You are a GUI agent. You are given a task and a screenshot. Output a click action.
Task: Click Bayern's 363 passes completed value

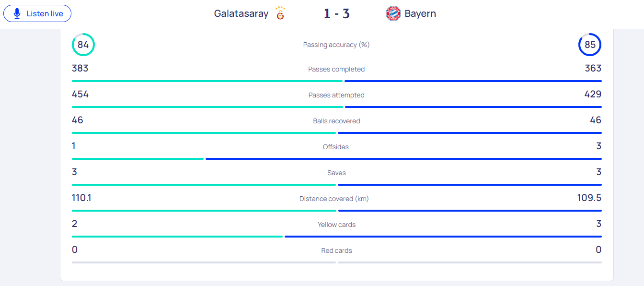(x=593, y=68)
